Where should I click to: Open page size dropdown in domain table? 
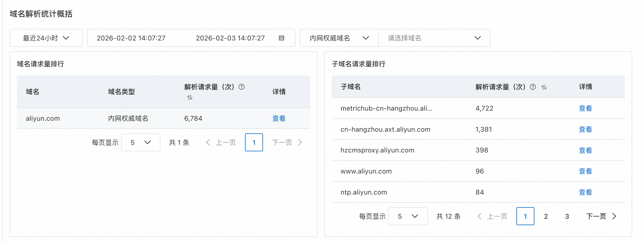coord(141,142)
